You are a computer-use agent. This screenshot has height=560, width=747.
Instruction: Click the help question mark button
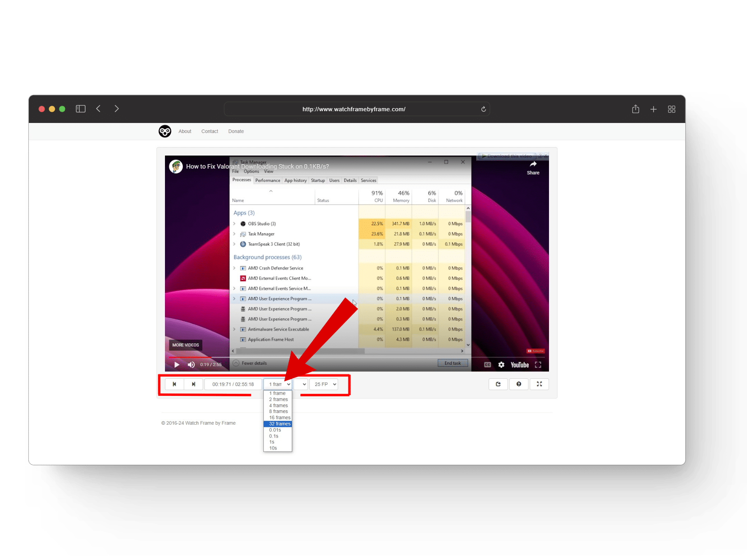tap(519, 384)
